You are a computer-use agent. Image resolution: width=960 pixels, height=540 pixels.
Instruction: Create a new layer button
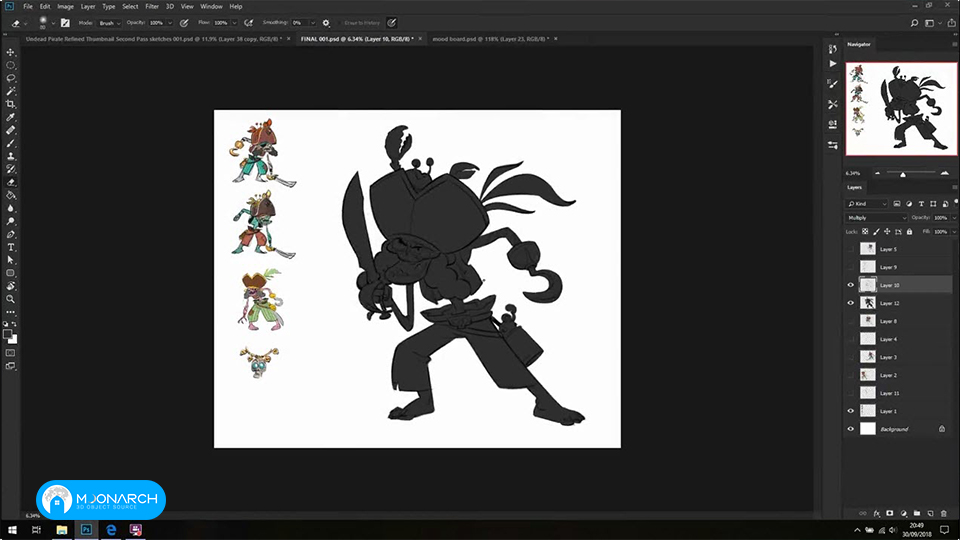[930, 513]
